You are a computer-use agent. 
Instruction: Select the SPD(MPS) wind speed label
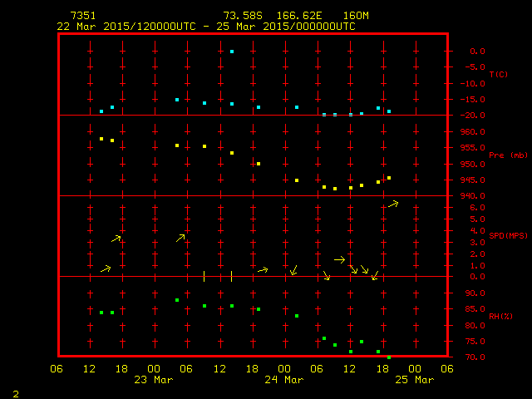point(508,236)
